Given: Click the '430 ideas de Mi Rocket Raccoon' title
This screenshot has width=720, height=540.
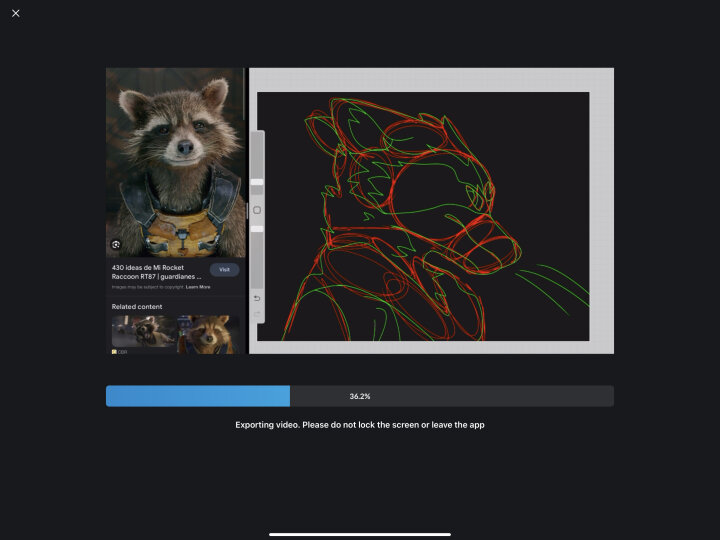Looking at the screenshot, I should click(156, 272).
